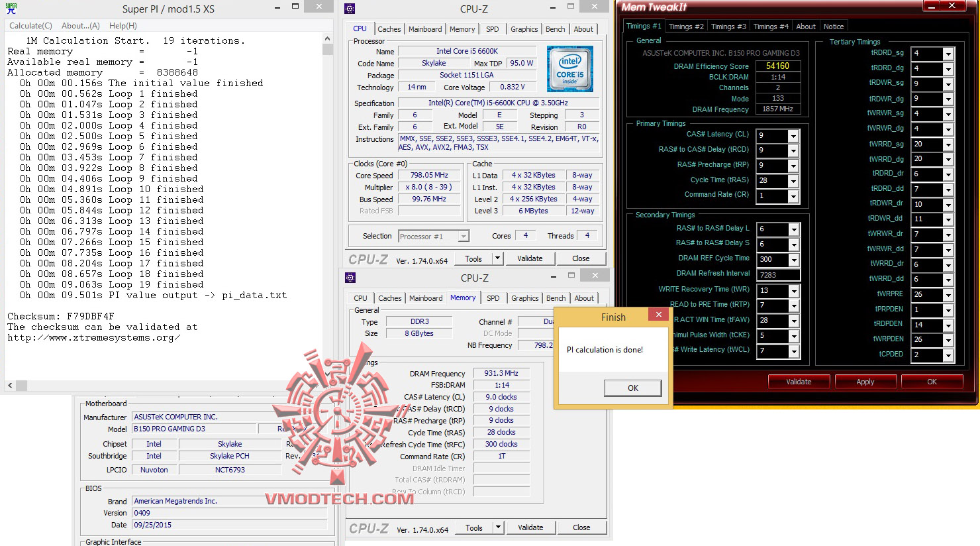Open the About tab in Mem TweakIt
The image size is (980, 546).
pyautogui.click(x=806, y=27)
